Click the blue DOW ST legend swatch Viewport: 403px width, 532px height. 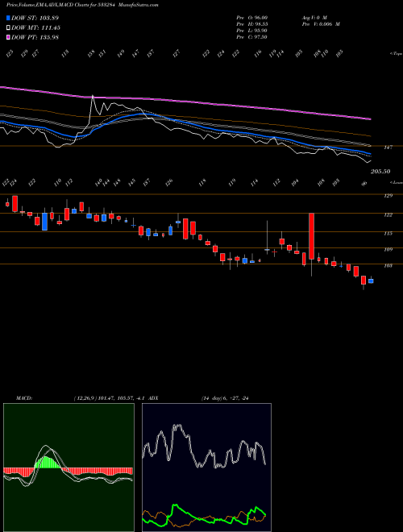coord(8,18)
